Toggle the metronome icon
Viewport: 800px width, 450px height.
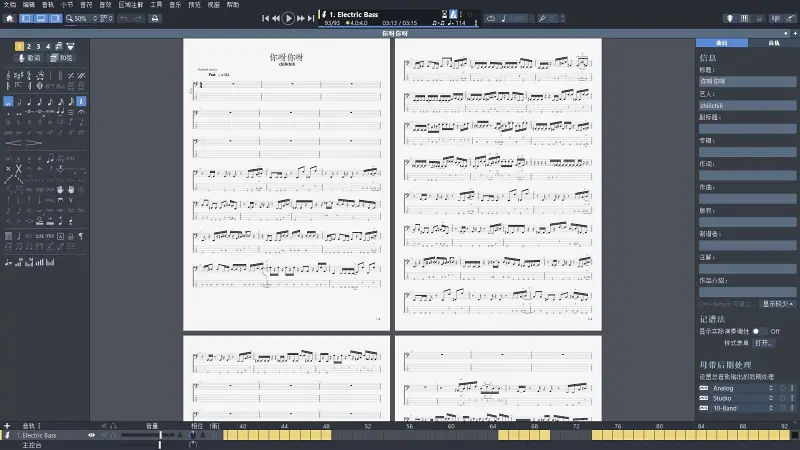pos(453,14)
